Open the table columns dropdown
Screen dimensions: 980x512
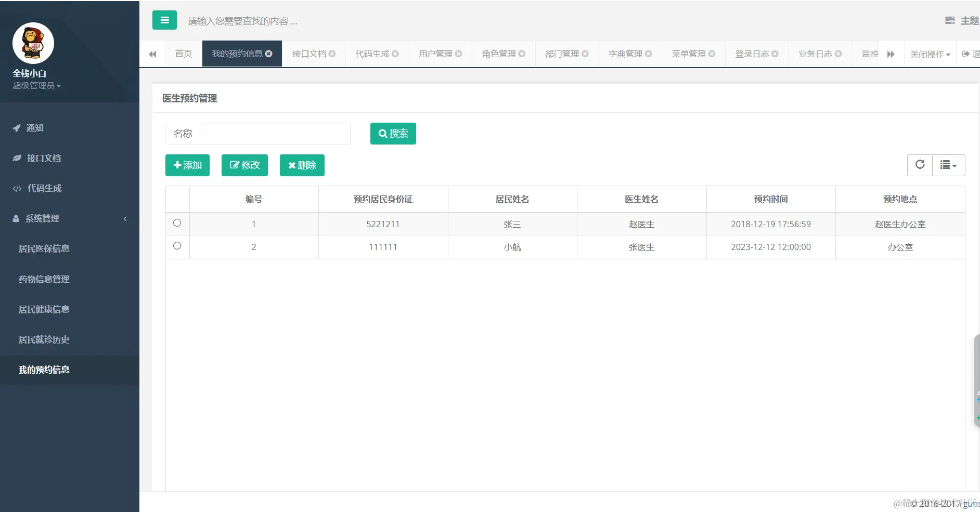tap(949, 165)
